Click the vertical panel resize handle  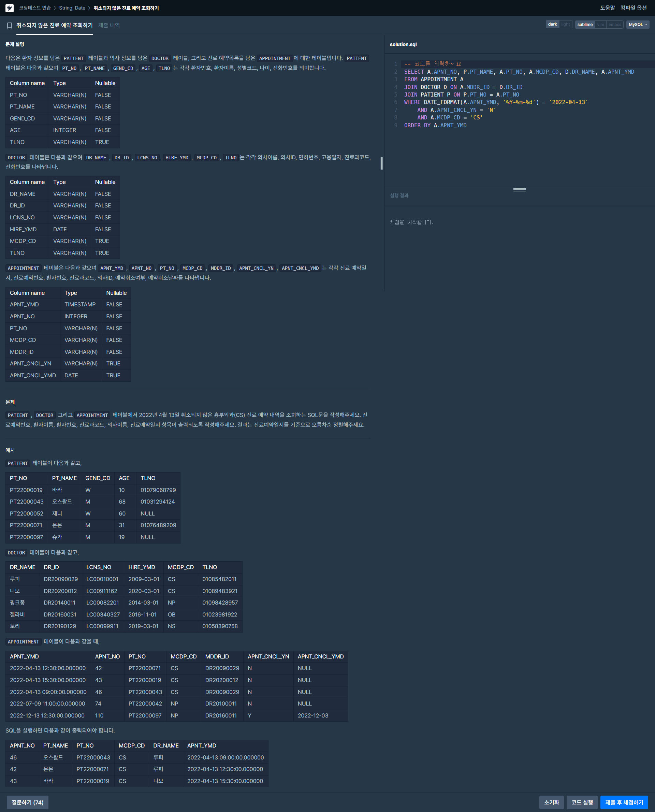(381, 163)
